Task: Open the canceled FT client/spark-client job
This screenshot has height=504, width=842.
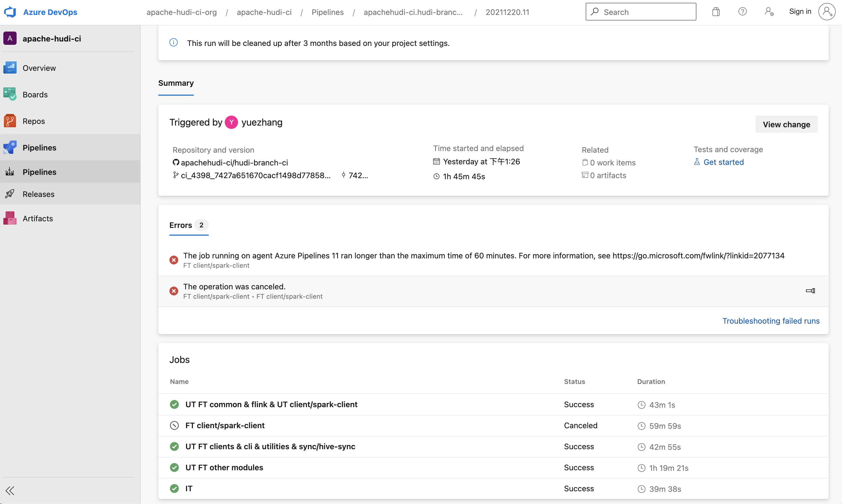Action: (224, 425)
